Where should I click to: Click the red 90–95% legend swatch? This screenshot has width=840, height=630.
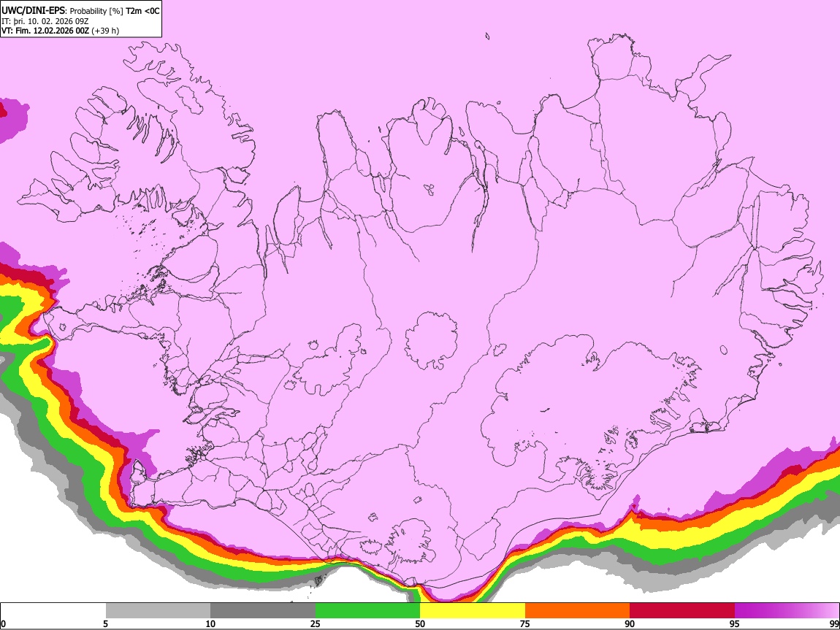682,610
